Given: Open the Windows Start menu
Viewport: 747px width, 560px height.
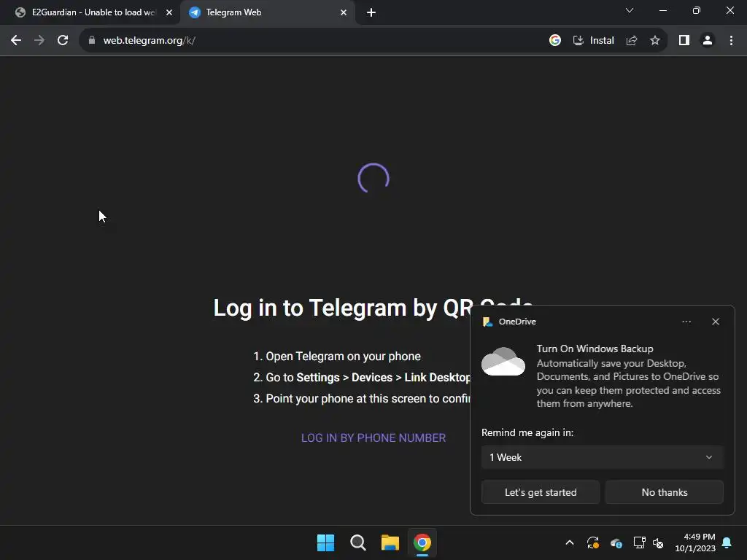Looking at the screenshot, I should point(326,542).
